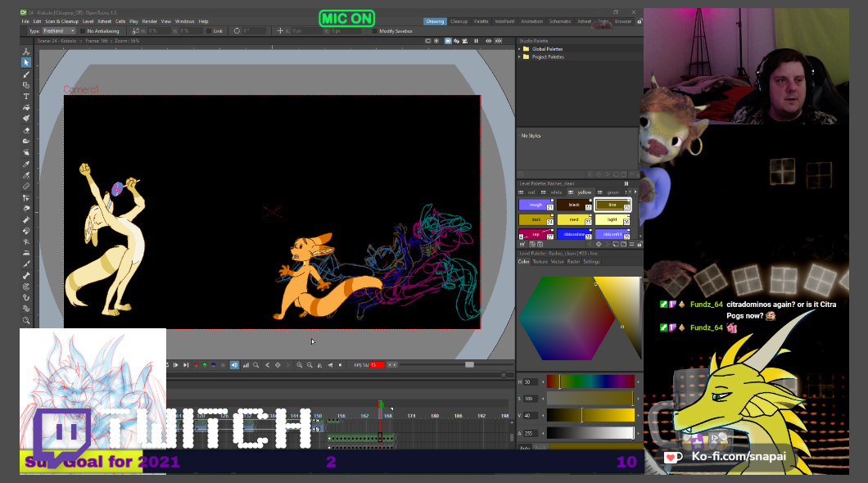
Task: Switch to the Schematic room tab
Action: click(x=559, y=21)
